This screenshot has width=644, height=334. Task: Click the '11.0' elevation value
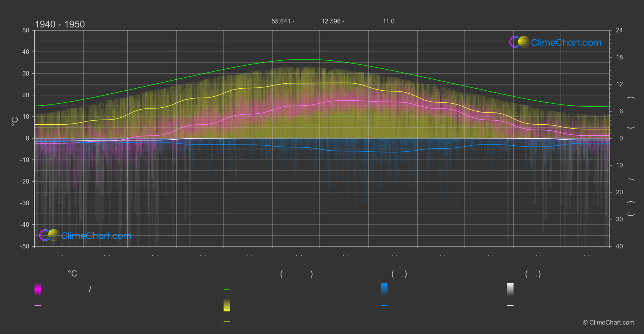(389, 21)
